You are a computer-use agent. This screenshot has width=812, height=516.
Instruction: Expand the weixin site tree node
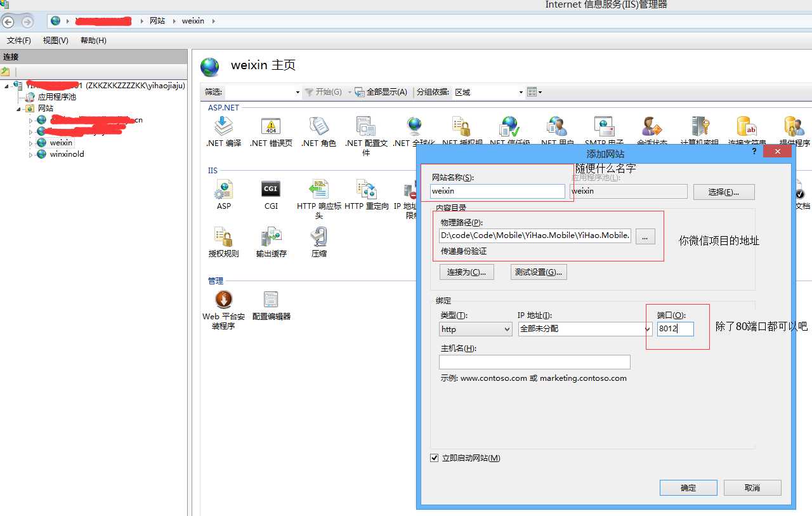coord(30,143)
